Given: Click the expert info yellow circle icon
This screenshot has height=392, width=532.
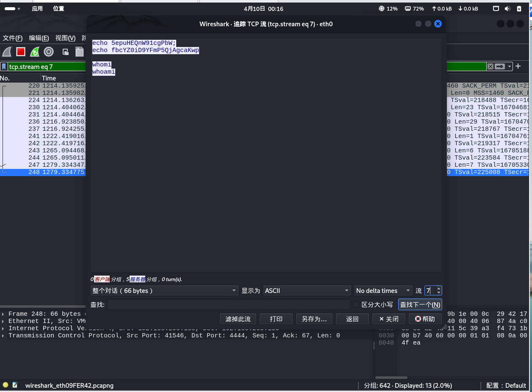Looking at the screenshot, I should [x=6, y=385].
